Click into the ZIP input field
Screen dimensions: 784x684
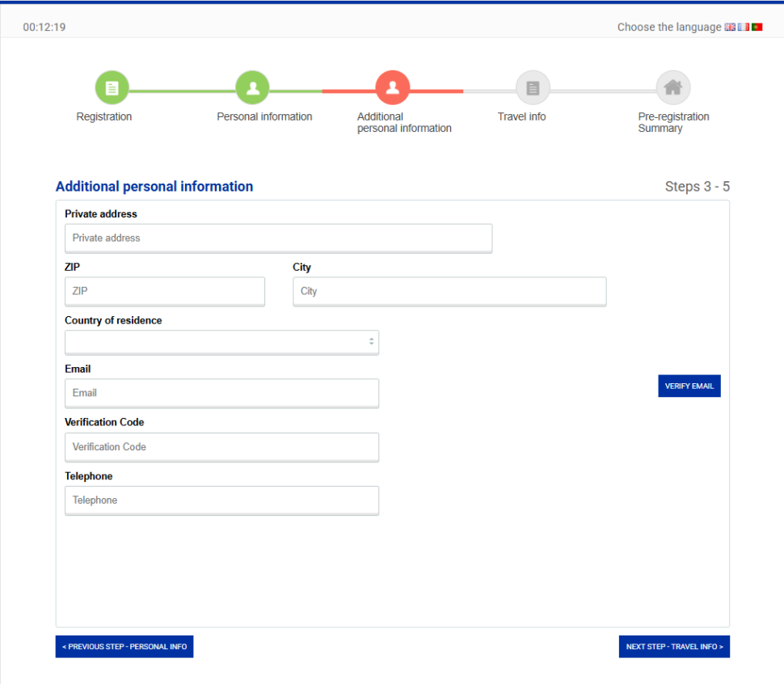[165, 291]
